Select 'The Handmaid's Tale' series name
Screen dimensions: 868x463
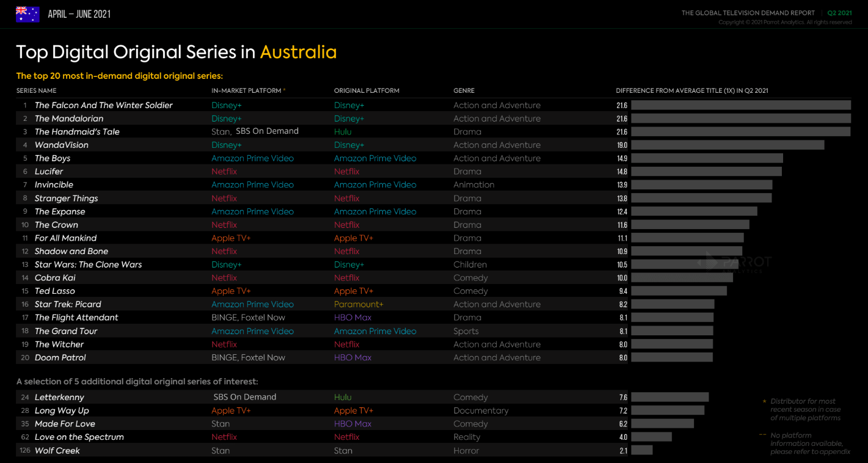77,132
